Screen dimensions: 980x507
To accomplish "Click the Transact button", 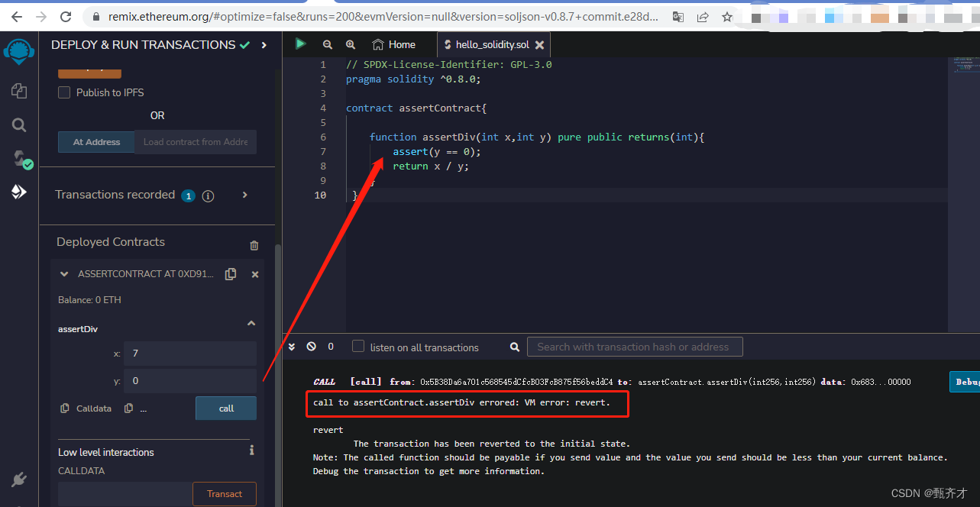I will coord(225,494).
